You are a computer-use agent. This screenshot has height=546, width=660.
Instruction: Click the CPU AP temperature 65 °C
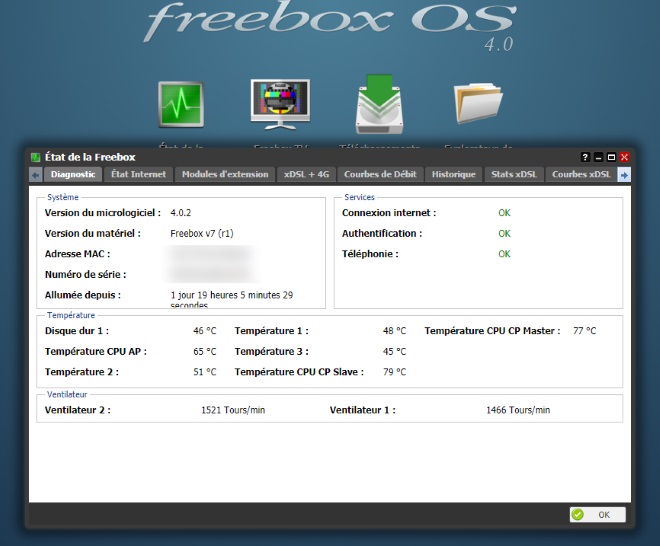pyautogui.click(x=205, y=352)
